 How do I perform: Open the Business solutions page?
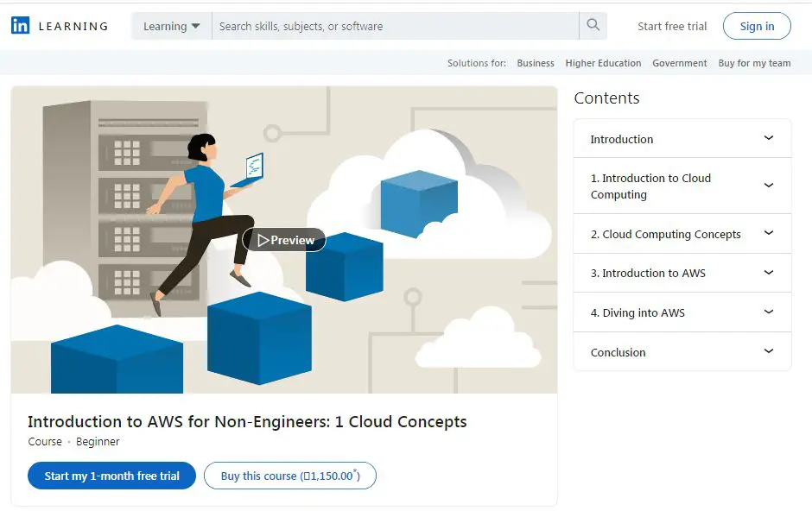(536, 62)
